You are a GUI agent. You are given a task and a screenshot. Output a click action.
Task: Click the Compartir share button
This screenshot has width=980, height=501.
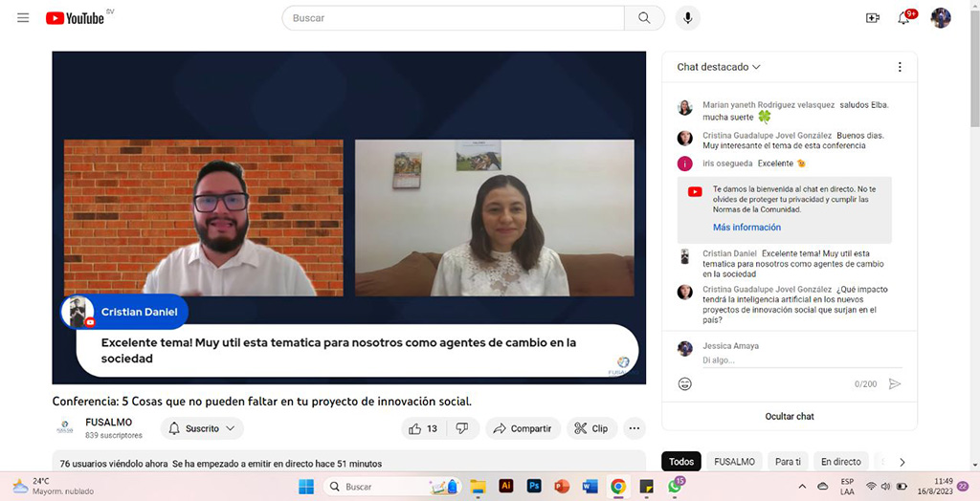[x=523, y=428]
